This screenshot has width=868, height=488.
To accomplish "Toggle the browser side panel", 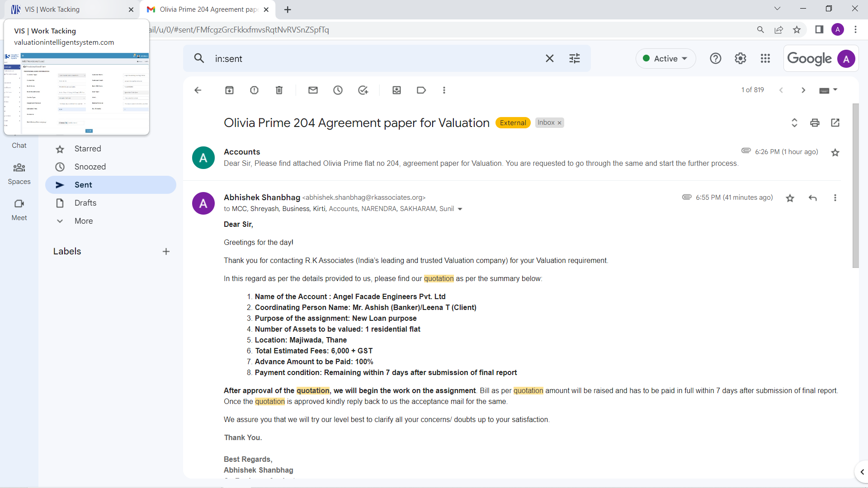I will coord(819,30).
